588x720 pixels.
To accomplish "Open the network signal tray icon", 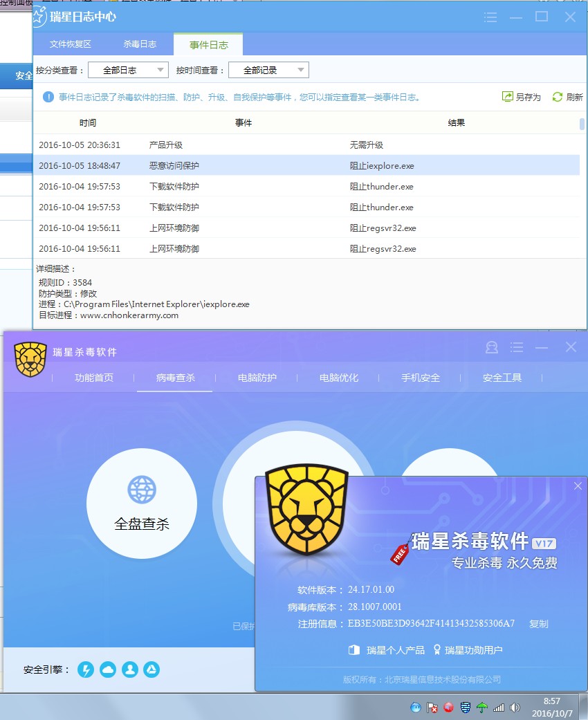I will 499,708.
